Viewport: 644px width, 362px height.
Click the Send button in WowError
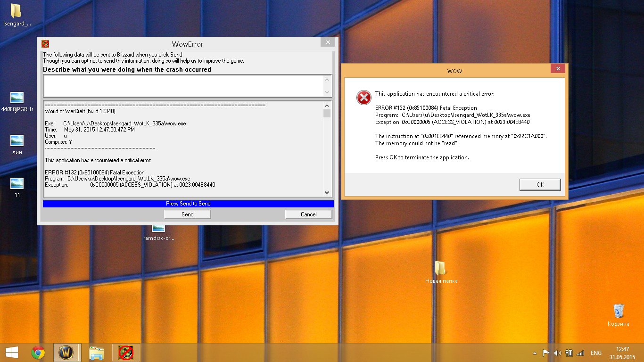tap(188, 214)
